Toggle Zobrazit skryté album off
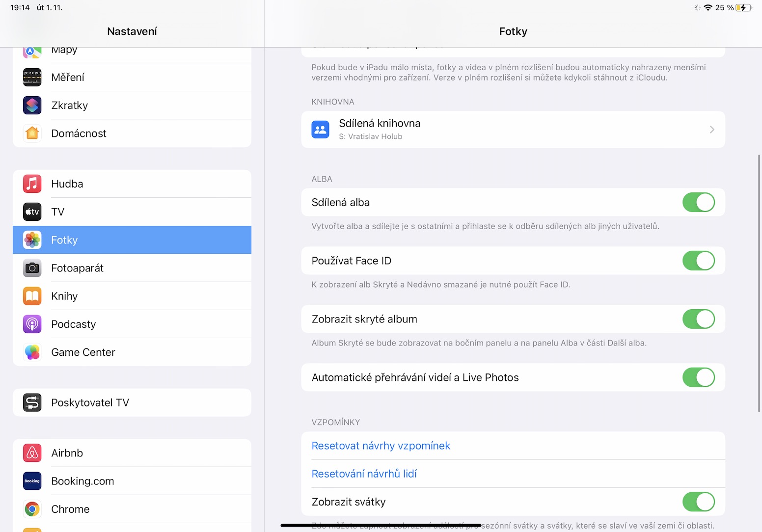762x532 pixels. tap(698, 319)
